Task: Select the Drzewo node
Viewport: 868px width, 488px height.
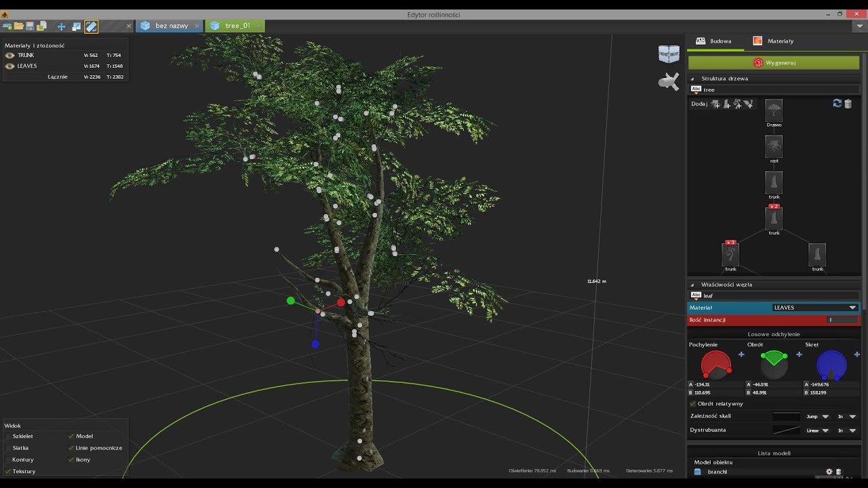Action: click(x=774, y=111)
